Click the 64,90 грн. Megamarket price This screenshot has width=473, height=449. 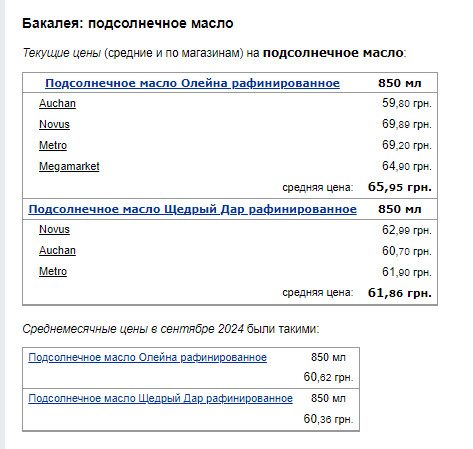(407, 166)
